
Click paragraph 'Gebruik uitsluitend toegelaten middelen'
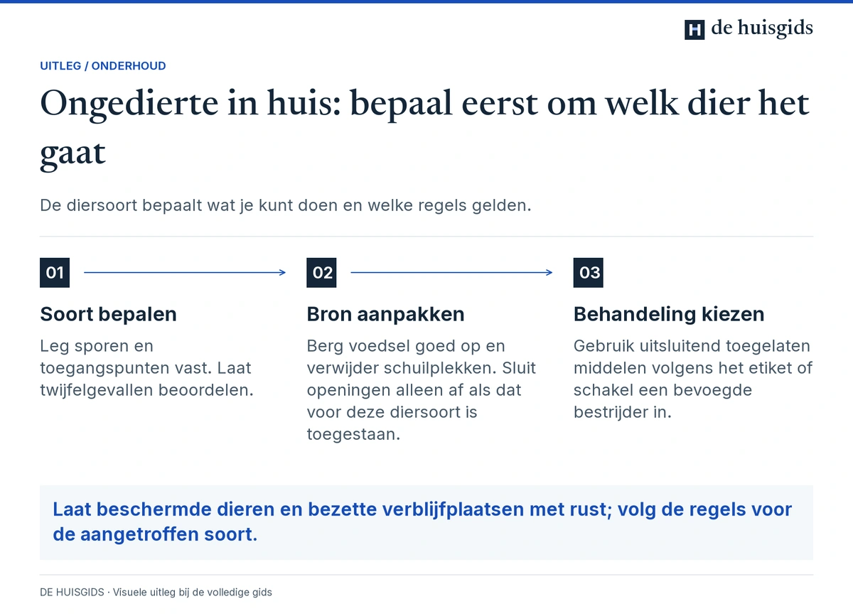pos(693,379)
